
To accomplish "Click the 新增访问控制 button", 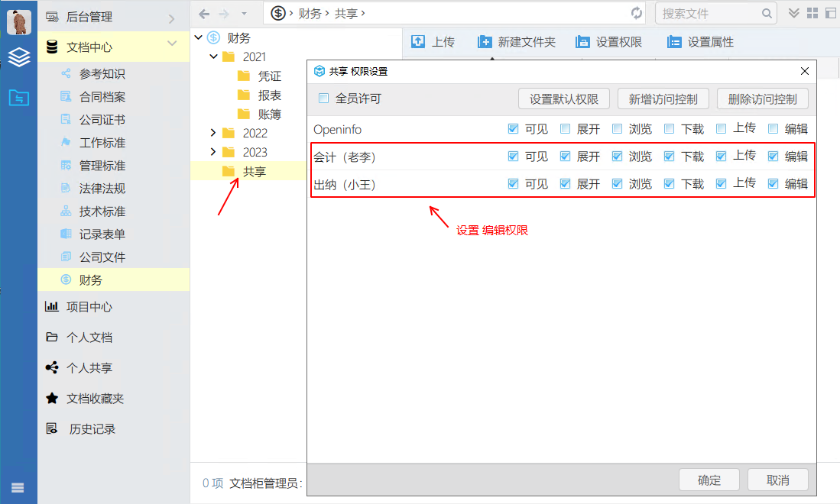I will click(663, 99).
